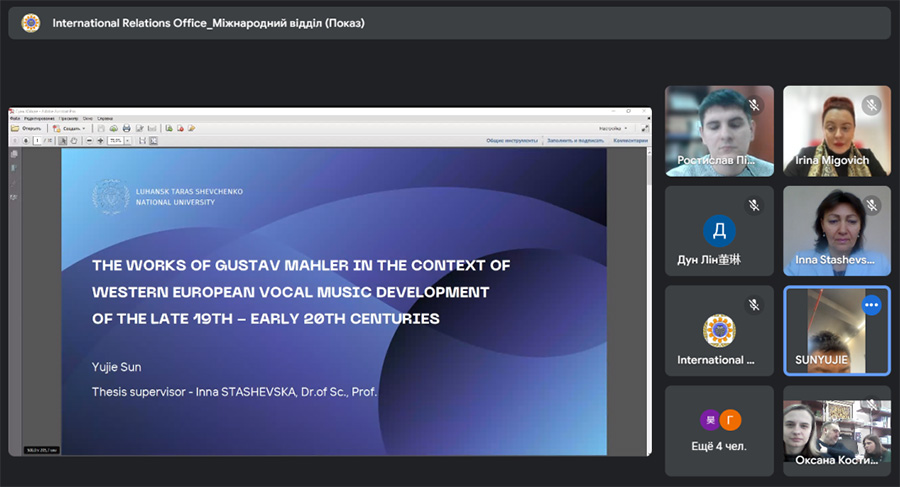Toggle muted mic icon on Irina Migovich tile
The height and width of the screenshot is (487, 900).
point(871,105)
